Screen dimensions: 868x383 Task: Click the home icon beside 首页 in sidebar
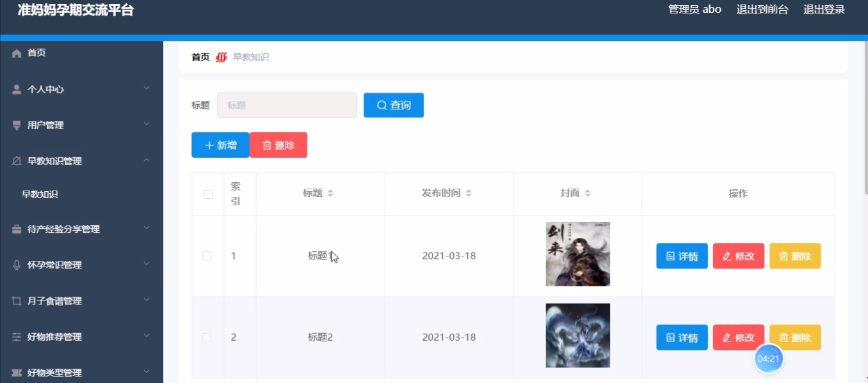click(x=17, y=53)
